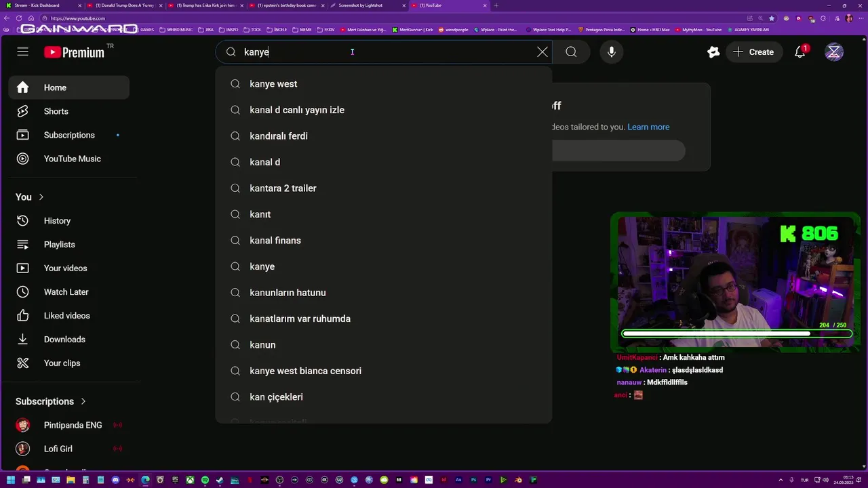Open Shorts in the sidebar
The width and height of the screenshot is (868, 488).
pos(68,111)
